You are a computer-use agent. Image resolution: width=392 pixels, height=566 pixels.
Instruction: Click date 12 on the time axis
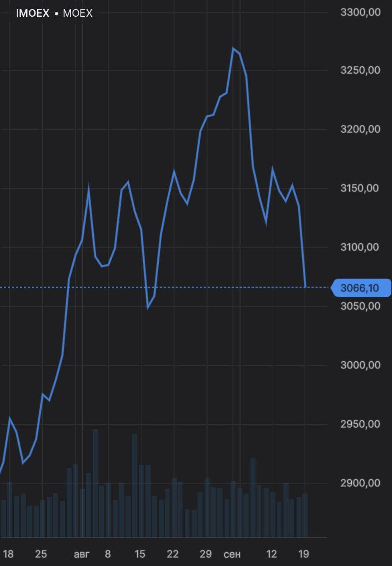coord(271,554)
